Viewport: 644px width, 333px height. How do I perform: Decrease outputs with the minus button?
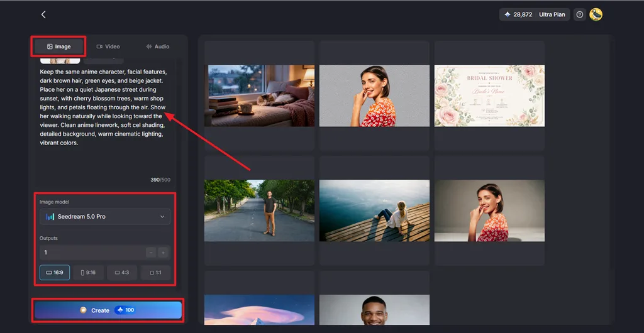pyautogui.click(x=151, y=253)
